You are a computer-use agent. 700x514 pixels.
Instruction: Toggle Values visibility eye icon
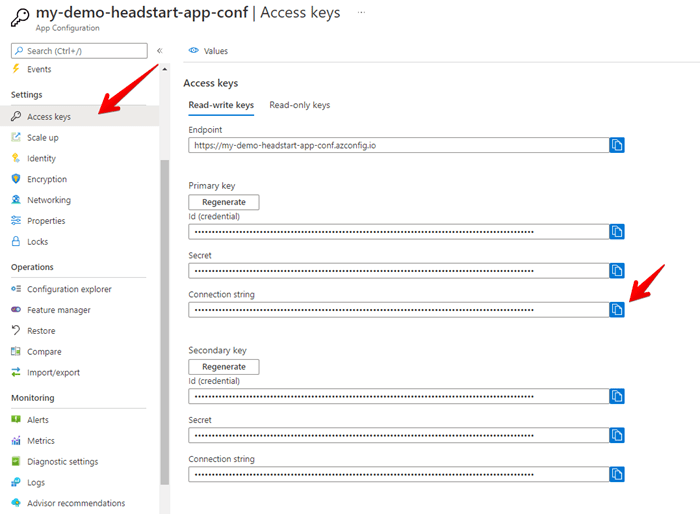coord(194,50)
